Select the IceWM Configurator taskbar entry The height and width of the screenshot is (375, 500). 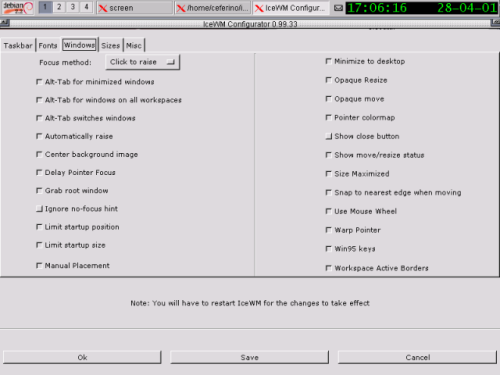click(291, 8)
